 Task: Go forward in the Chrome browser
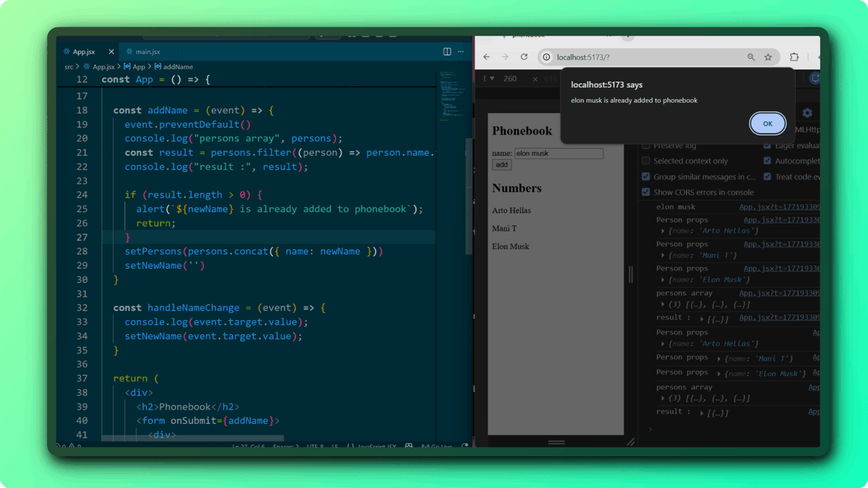505,57
